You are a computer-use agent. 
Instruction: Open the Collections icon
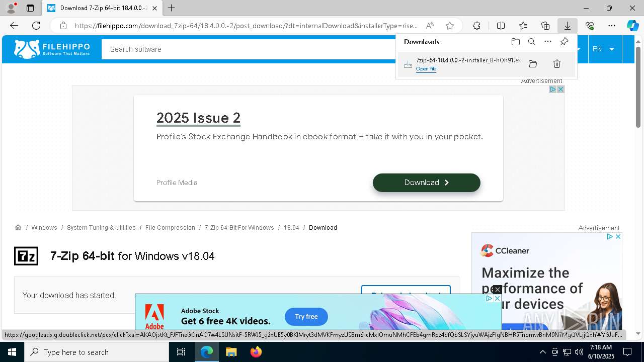pyautogui.click(x=545, y=26)
